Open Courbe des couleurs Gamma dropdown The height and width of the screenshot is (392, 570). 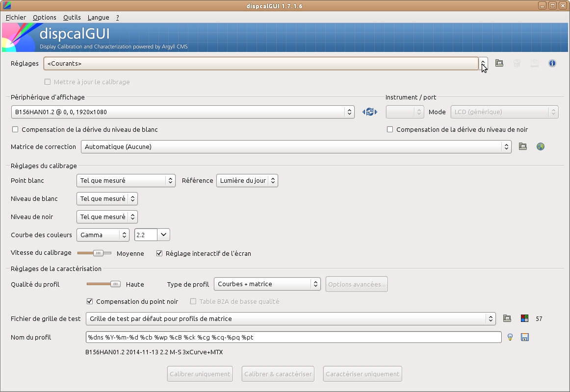click(103, 235)
